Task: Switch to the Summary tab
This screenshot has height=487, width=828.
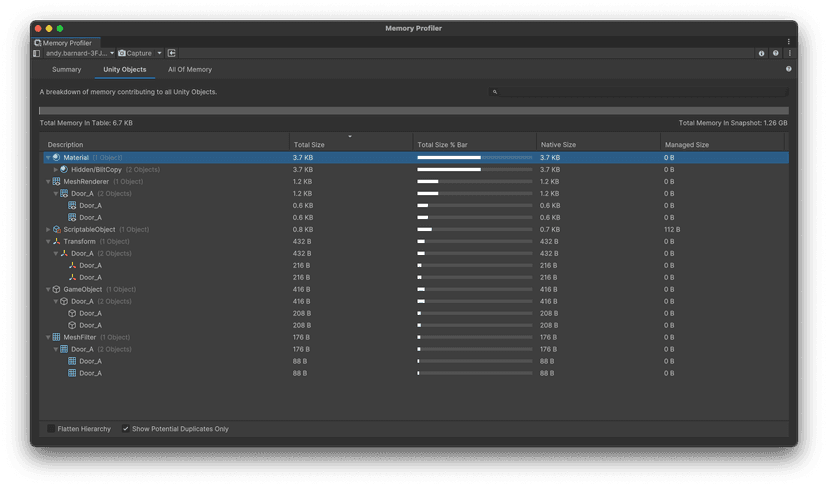Action: [66, 70]
